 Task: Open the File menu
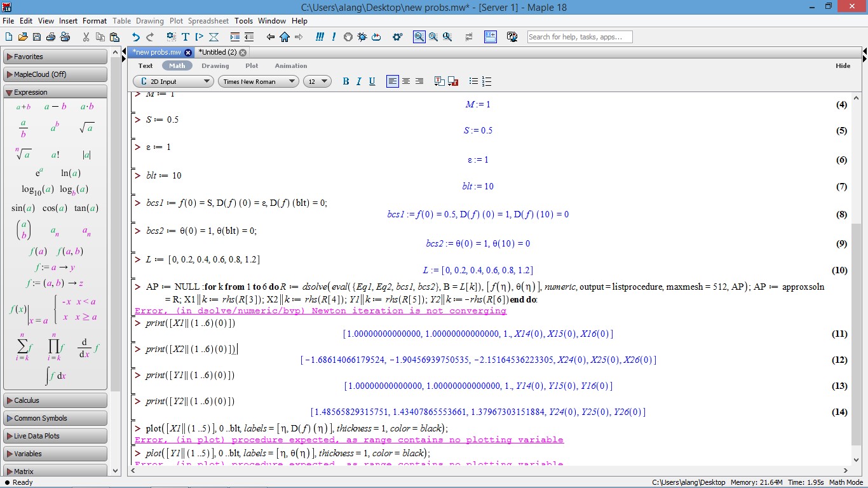[8, 21]
